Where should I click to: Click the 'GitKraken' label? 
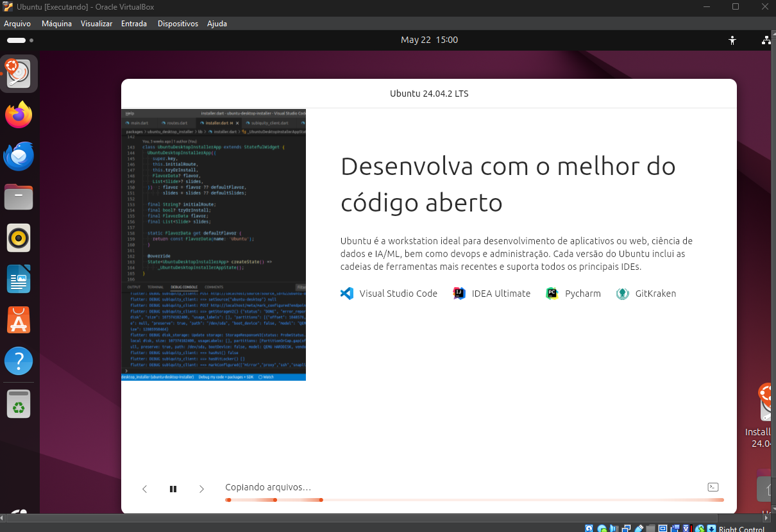pos(655,294)
